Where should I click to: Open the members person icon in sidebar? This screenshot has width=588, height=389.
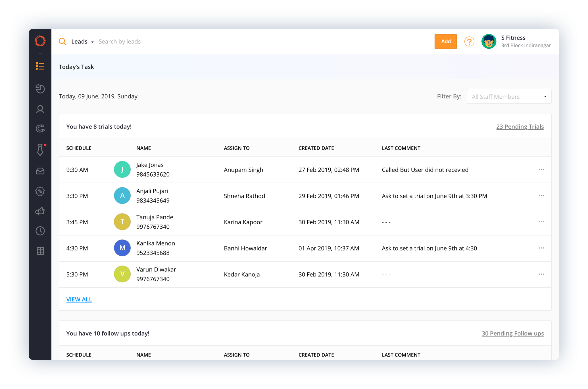tap(40, 109)
